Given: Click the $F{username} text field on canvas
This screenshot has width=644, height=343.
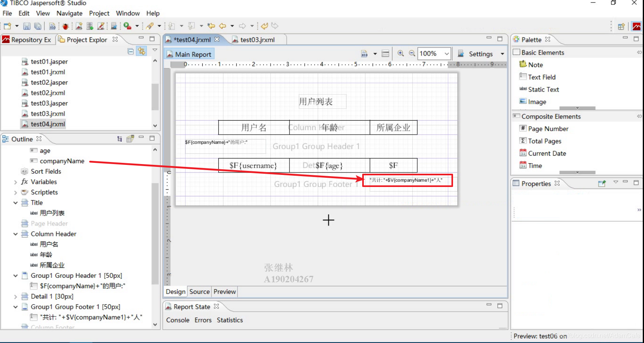Looking at the screenshot, I should [x=254, y=165].
